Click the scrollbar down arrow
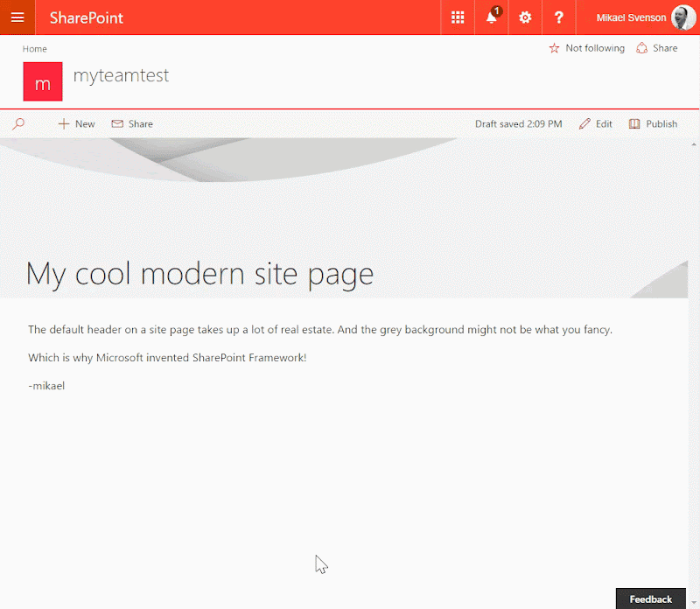 click(694, 604)
